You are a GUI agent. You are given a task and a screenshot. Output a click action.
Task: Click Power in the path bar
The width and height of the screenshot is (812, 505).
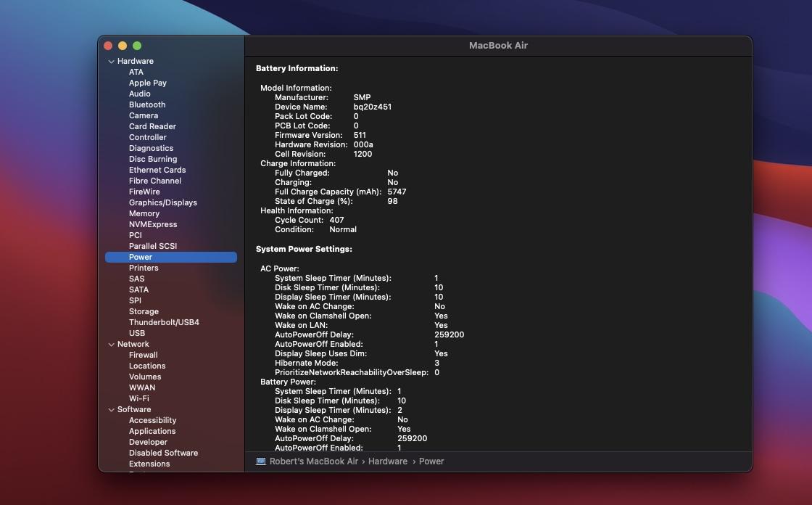point(431,461)
